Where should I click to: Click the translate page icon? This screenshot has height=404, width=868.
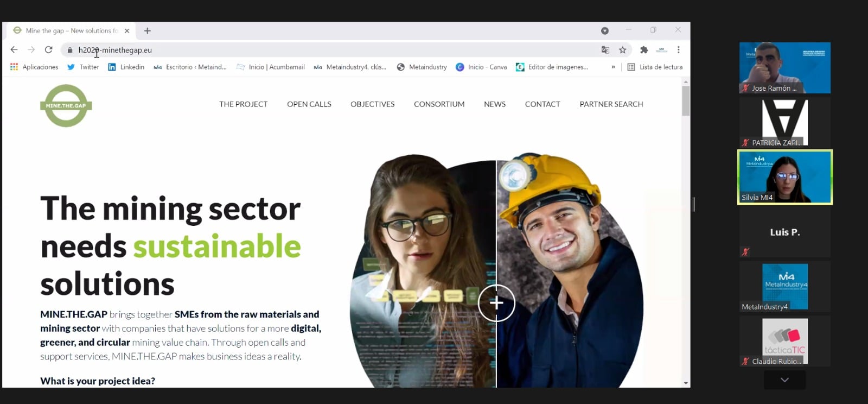(x=605, y=50)
